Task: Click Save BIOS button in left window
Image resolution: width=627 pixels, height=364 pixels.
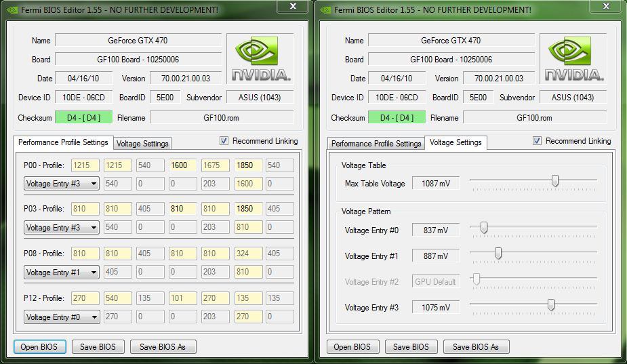Action: (98, 347)
